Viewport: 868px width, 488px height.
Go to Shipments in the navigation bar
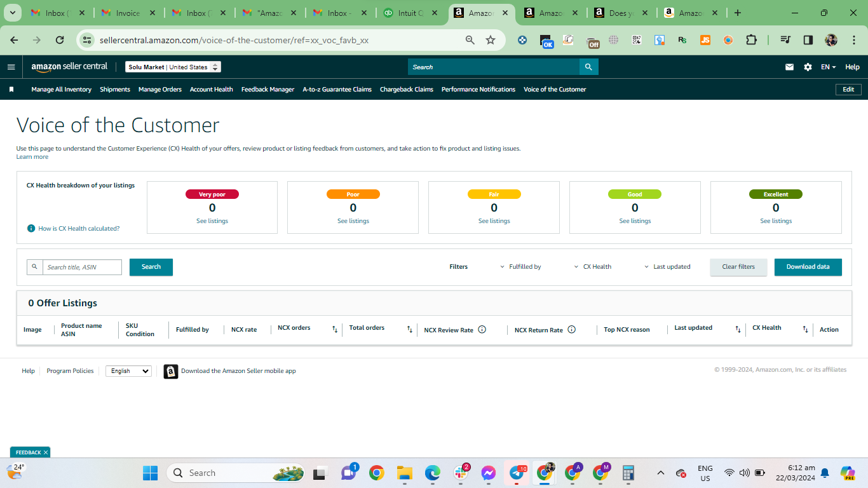[x=115, y=90]
